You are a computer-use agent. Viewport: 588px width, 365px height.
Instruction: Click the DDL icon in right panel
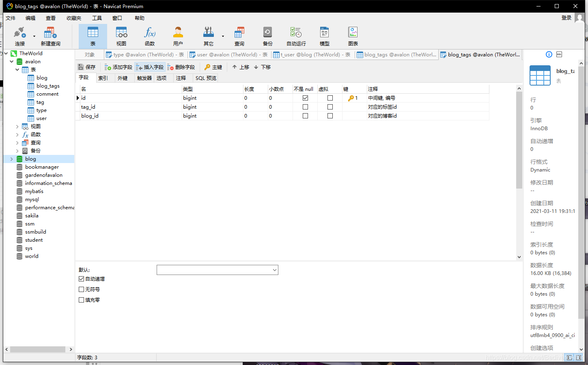(x=559, y=54)
